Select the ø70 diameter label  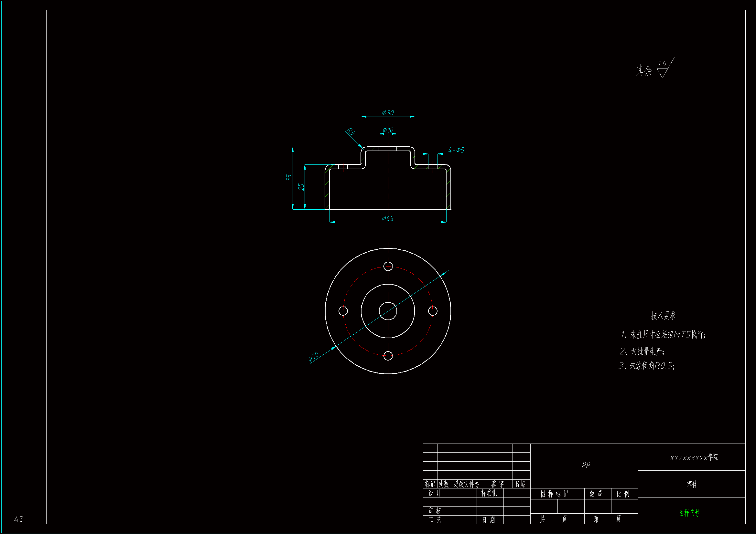[x=313, y=357]
